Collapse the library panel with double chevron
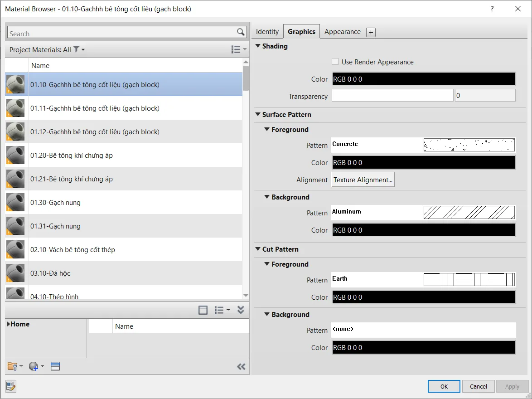 point(241,310)
